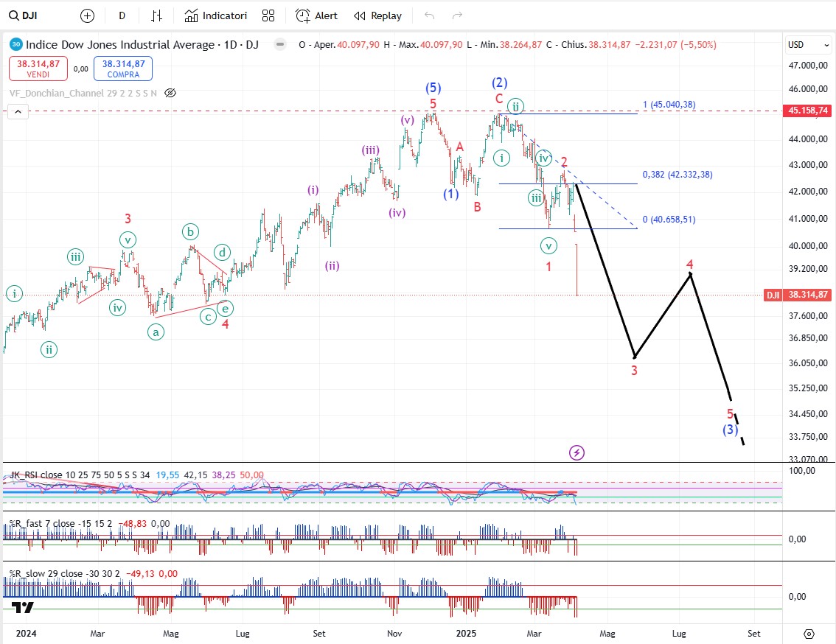The height and width of the screenshot is (644, 836).
Task: Select the blue (3) projected wave label
Action: (730, 429)
